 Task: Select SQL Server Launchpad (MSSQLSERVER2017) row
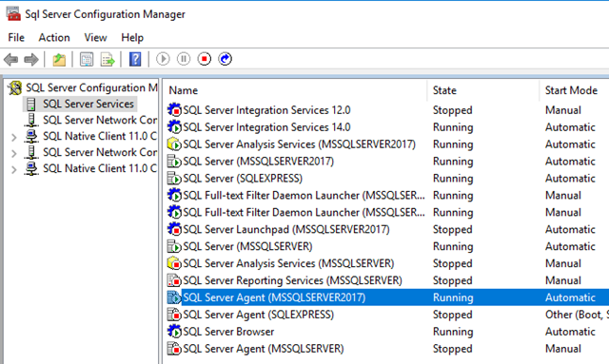[x=286, y=229]
